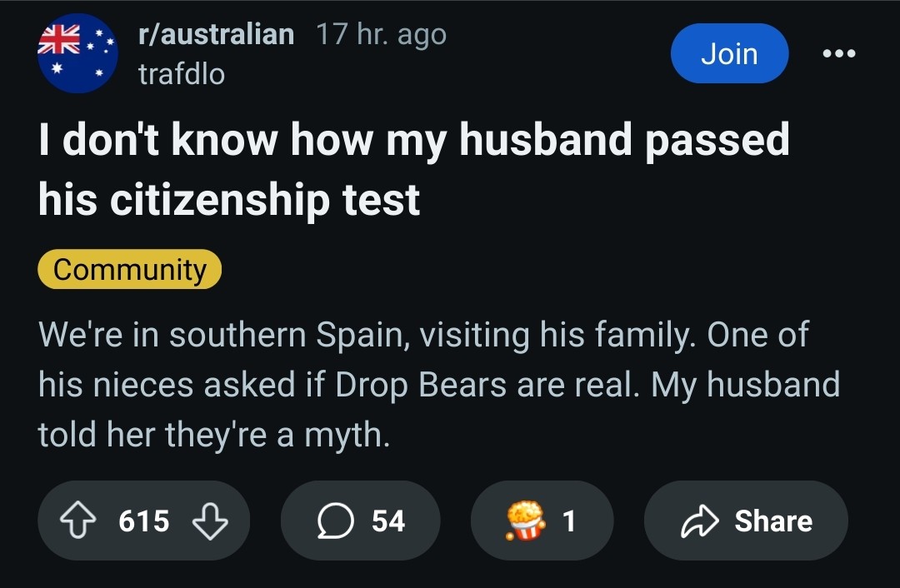900x588 pixels.
Task: Tap the Share label text
Action: click(x=772, y=521)
